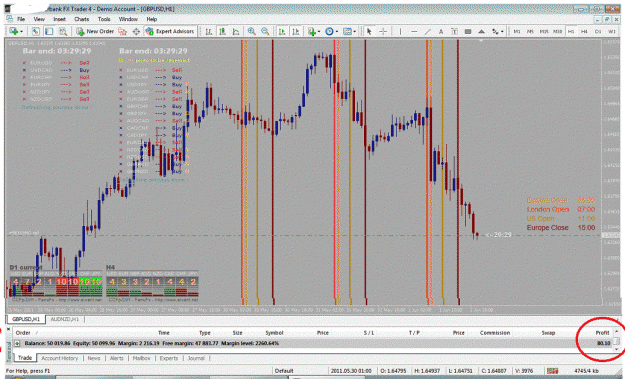Select the Text Label tool
This screenshot has width=625, height=379.
(454, 31)
